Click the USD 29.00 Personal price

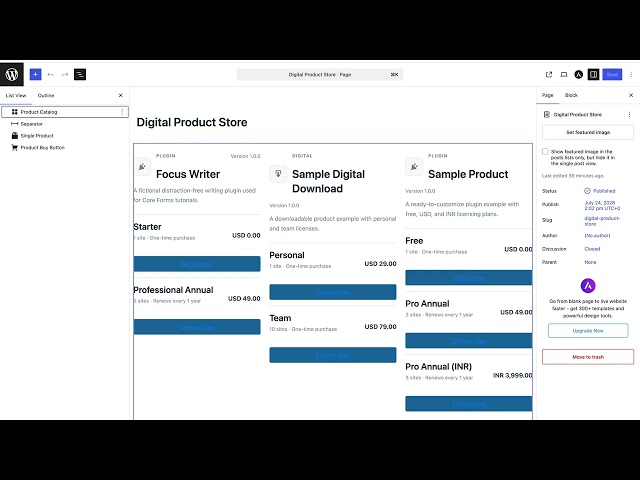(x=380, y=264)
